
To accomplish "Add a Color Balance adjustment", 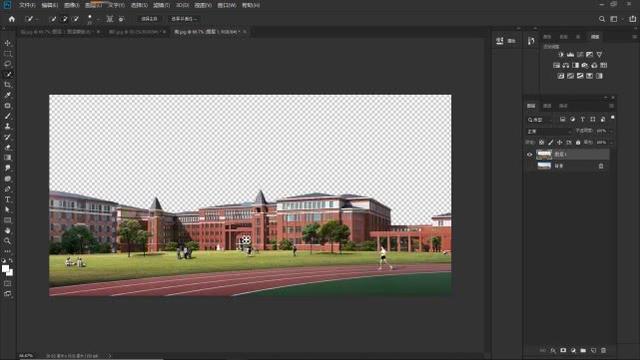I will pyautogui.click(x=566, y=65).
